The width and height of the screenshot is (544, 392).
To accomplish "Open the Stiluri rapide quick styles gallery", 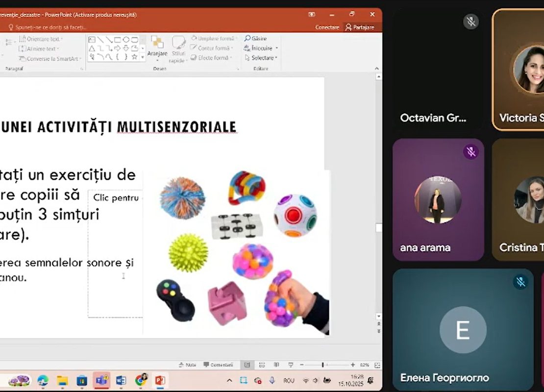I will click(x=178, y=49).
